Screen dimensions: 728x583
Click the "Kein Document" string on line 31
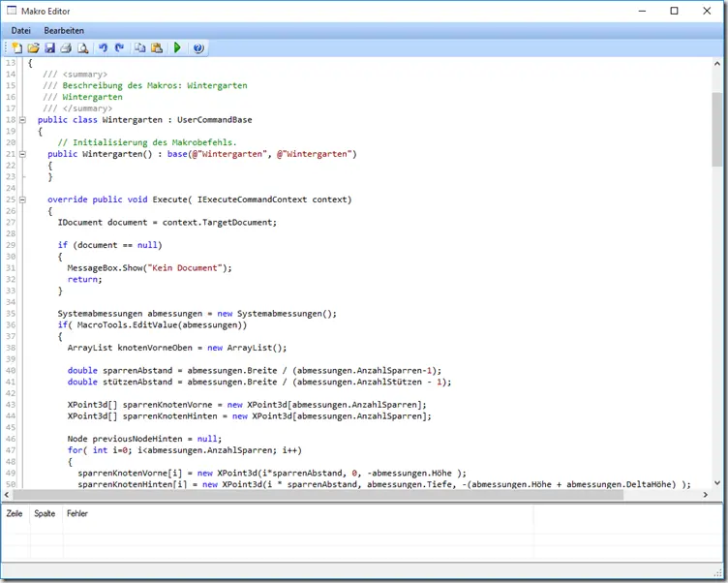185,268
